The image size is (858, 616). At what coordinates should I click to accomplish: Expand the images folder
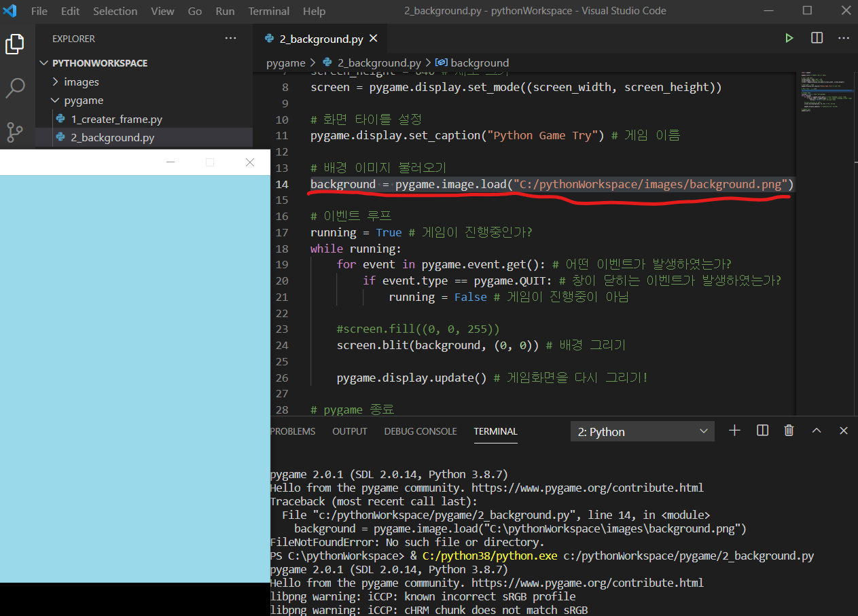144,81
